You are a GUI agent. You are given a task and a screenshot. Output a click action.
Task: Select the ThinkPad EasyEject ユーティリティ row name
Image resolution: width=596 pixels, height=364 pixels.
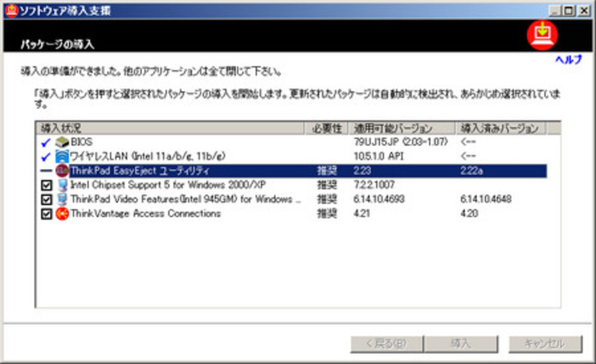click(x=140, y=171)
